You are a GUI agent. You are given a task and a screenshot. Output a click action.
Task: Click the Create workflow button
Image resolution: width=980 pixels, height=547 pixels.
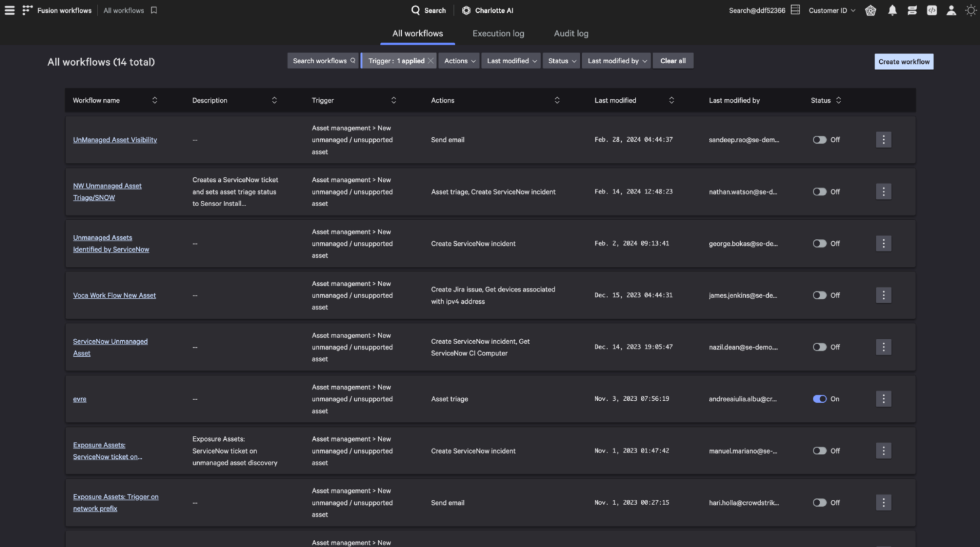pos(903,61)
